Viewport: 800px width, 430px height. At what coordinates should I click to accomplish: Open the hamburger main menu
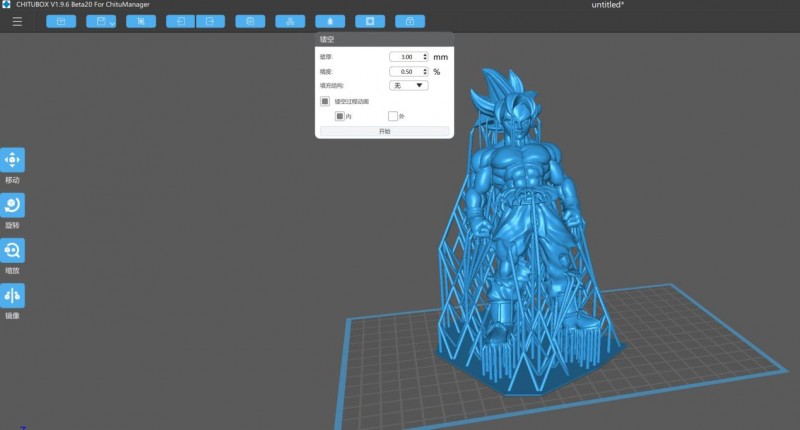pyautogui.click(x=17, y=21)
